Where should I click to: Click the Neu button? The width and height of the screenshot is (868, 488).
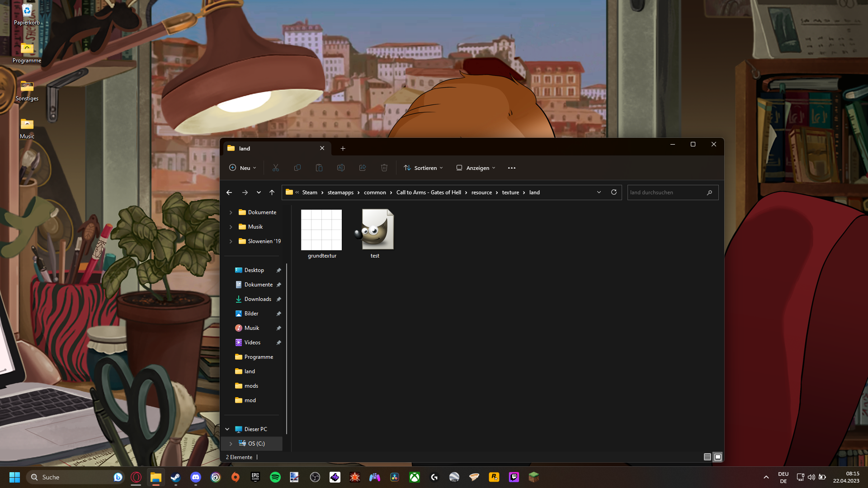tap(243, 168)
